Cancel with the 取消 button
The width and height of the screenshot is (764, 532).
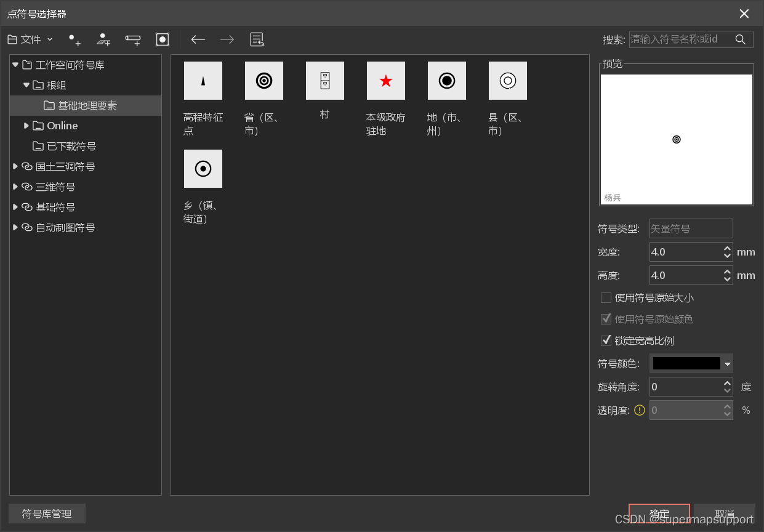(x=725, y=514)
